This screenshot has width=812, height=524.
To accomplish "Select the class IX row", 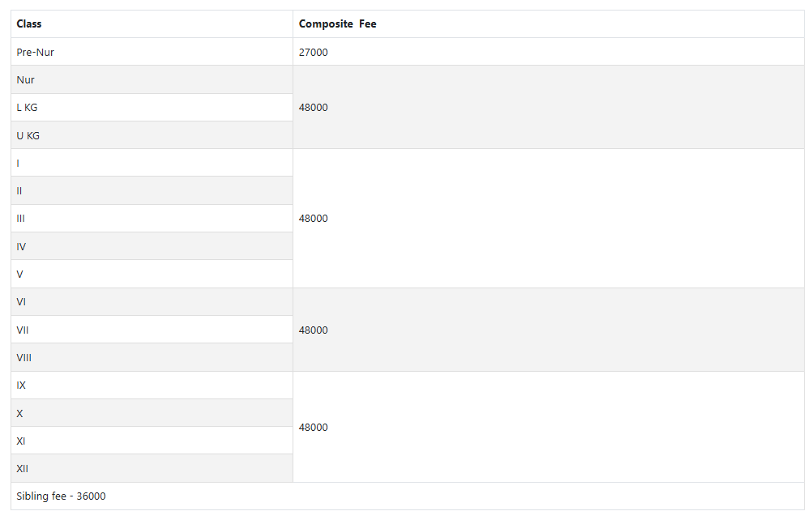I will (x=152, y=386).
